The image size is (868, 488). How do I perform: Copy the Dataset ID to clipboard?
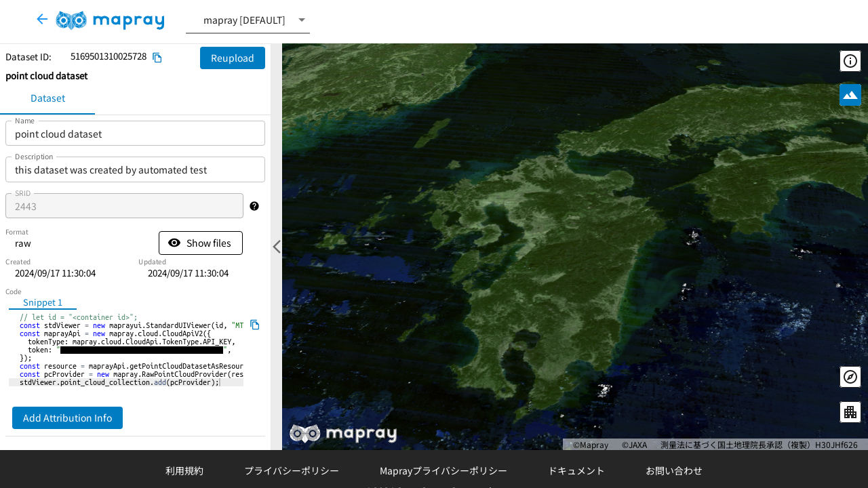[x=157, y=58]
